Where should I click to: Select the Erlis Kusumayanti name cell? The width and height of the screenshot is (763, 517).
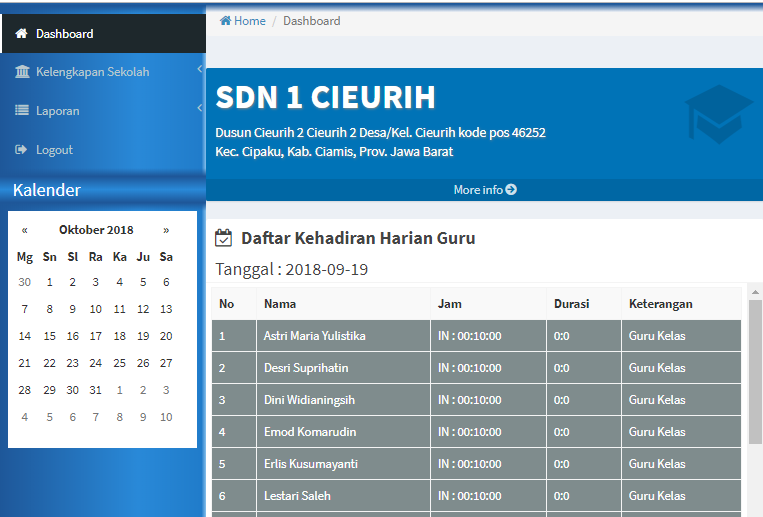(344, 464)
